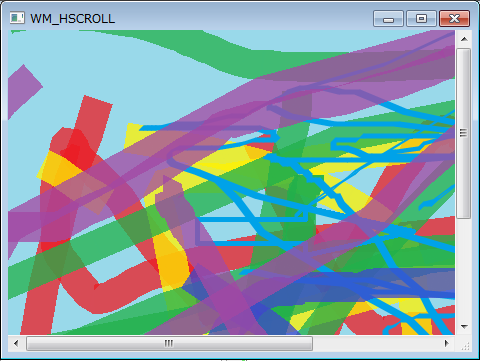Click horizontal scrollbar track right of the thumb
The height and width of the screenshot is (361, 480).
coord(376,343)
